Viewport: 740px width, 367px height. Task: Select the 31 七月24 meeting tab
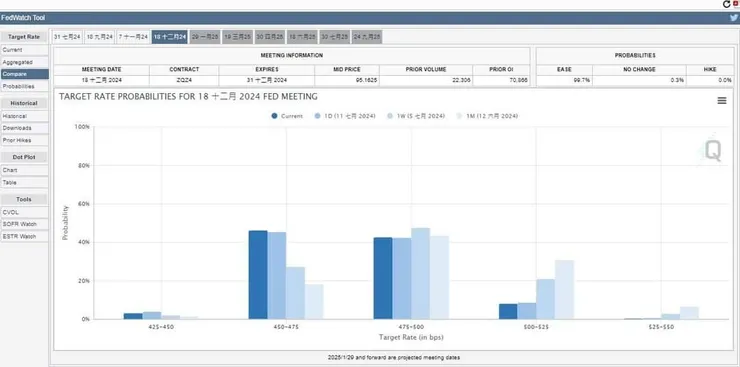coord(67,37)
